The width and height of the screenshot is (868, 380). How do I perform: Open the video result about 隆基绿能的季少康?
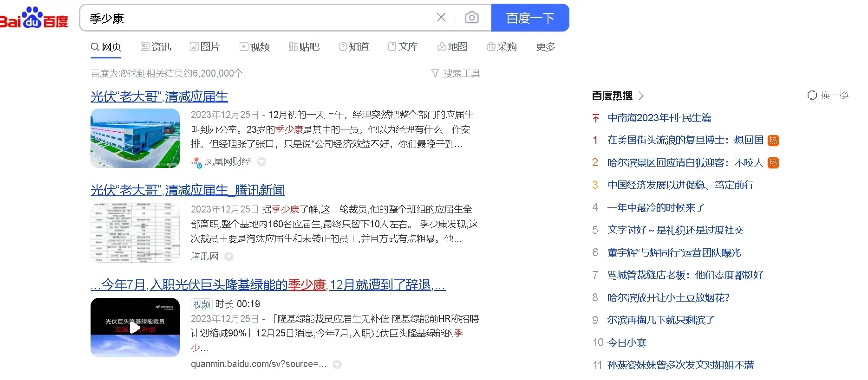[x=268, y=285]
